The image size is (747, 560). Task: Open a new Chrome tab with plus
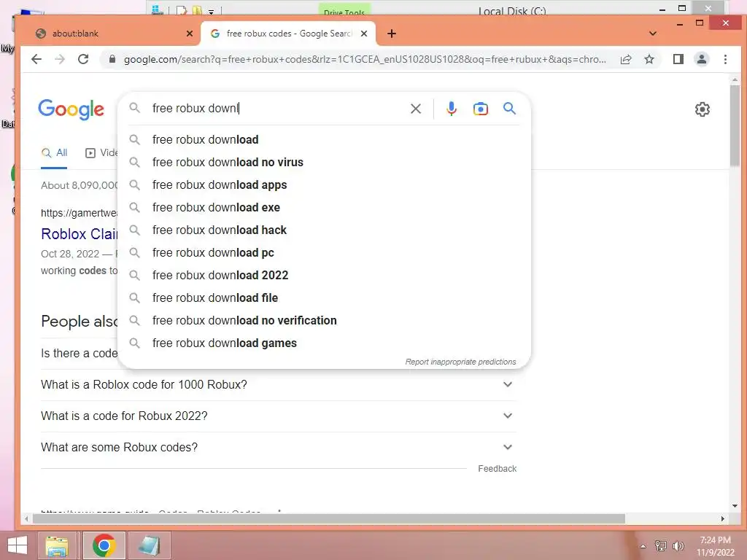point(392,34)
